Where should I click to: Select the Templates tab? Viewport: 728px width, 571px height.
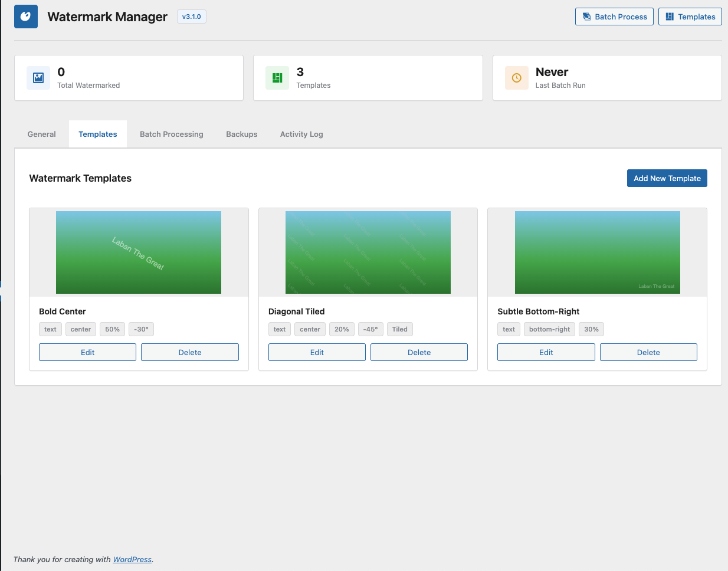pos(97,134)
